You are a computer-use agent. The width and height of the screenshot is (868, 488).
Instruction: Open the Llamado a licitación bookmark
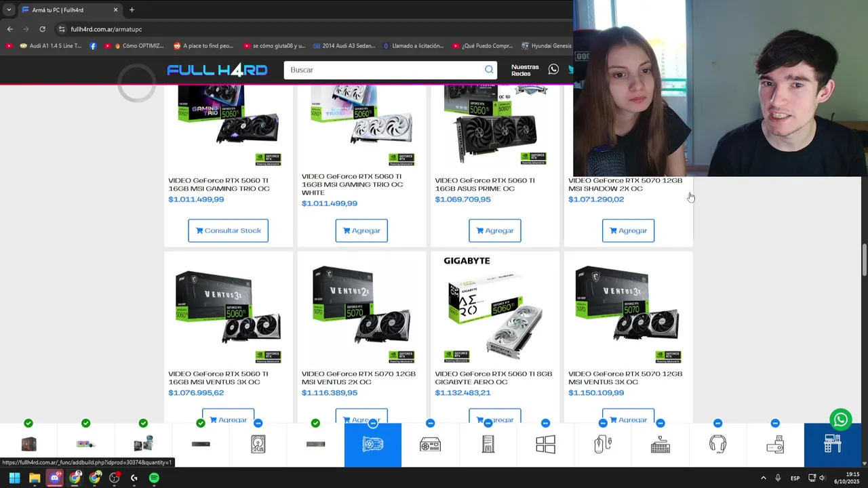coord(413,46)
